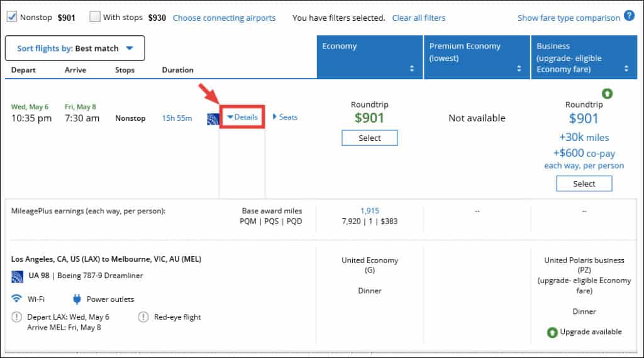The height and width of the screenshot is (358, 644).
Task: Click the UA 98 Boeing 787-9 Dreamliner text
Action: click(x=86, y=276)
